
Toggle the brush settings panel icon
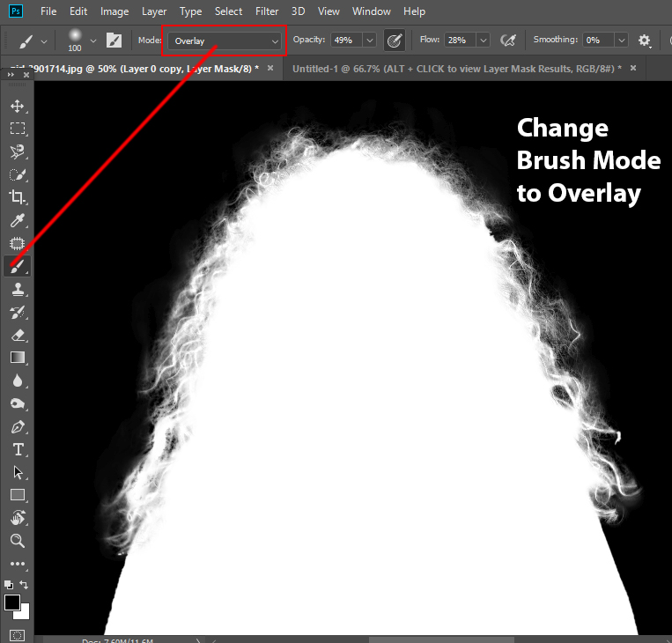coord(114,41)
